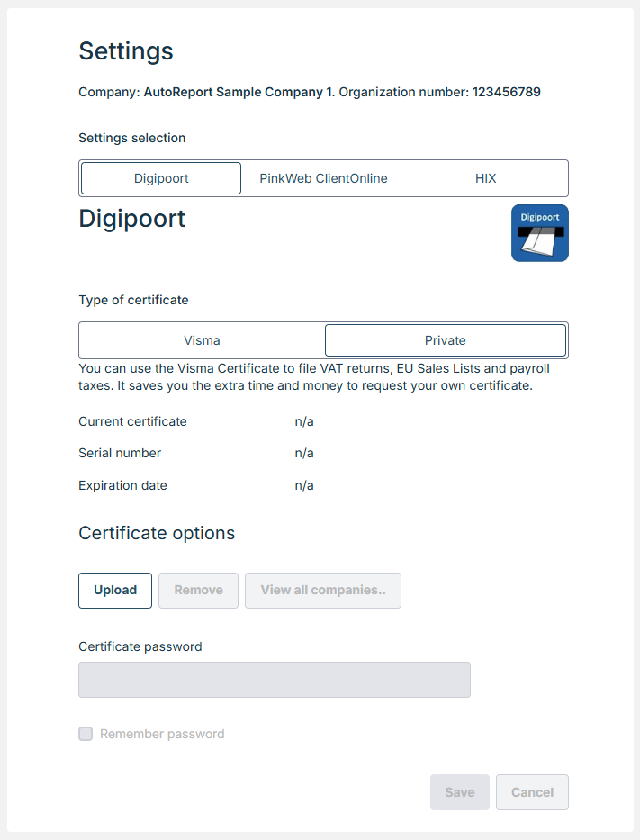Tick the Remember password checkbox

pyautogui.click(x=86, y=734)
